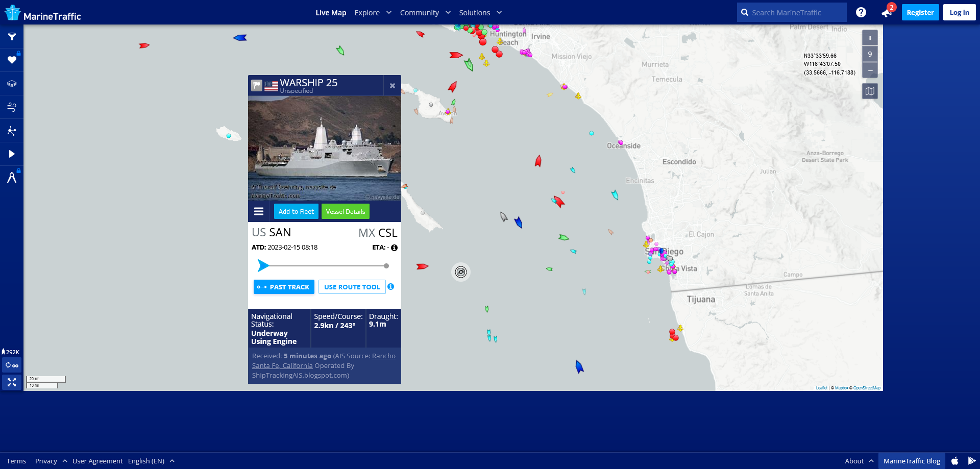
Task: Zoom in the map with plus button
Action: 870,38
